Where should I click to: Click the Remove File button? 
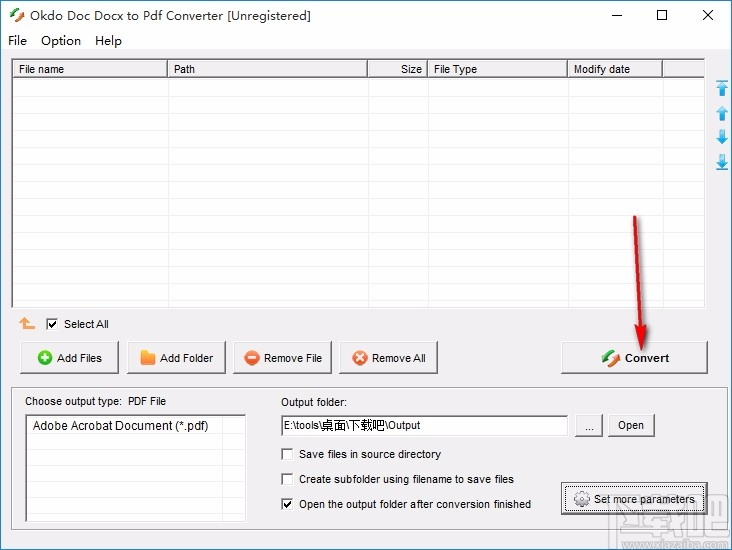click(x=282, y=358)
